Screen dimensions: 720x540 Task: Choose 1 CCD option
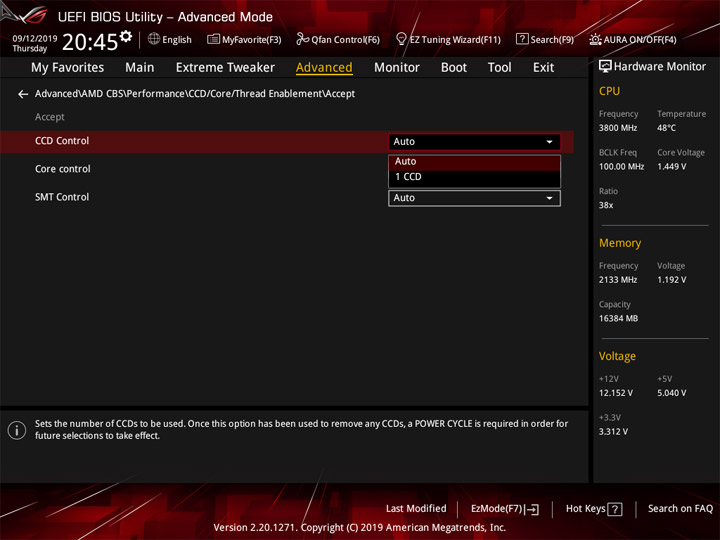pos(474,177)
